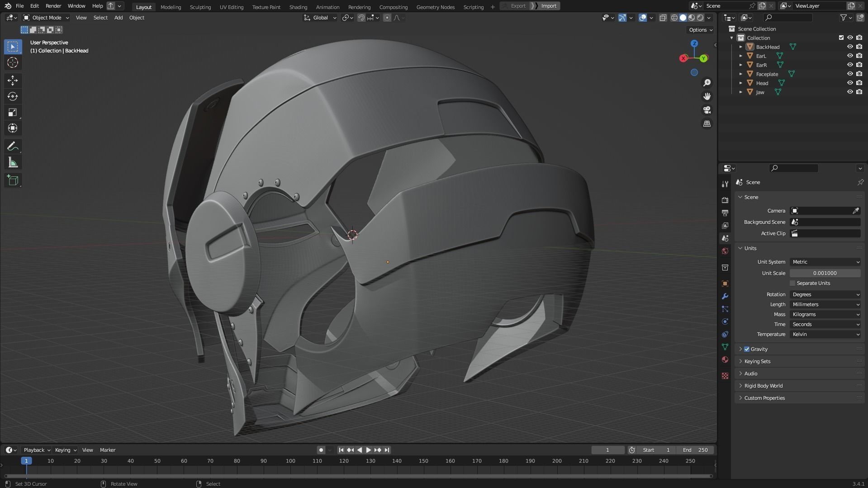
Task: Activate the Move tool
Action: [x=13, y=81]
